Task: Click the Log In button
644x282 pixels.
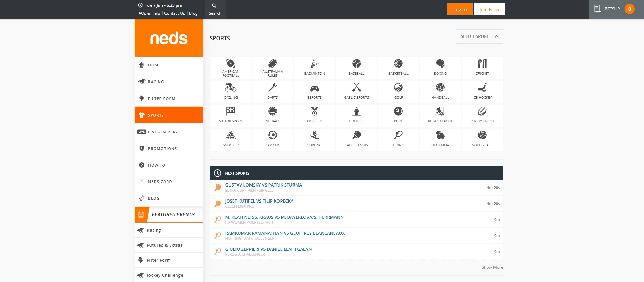Action: [460, 9]
